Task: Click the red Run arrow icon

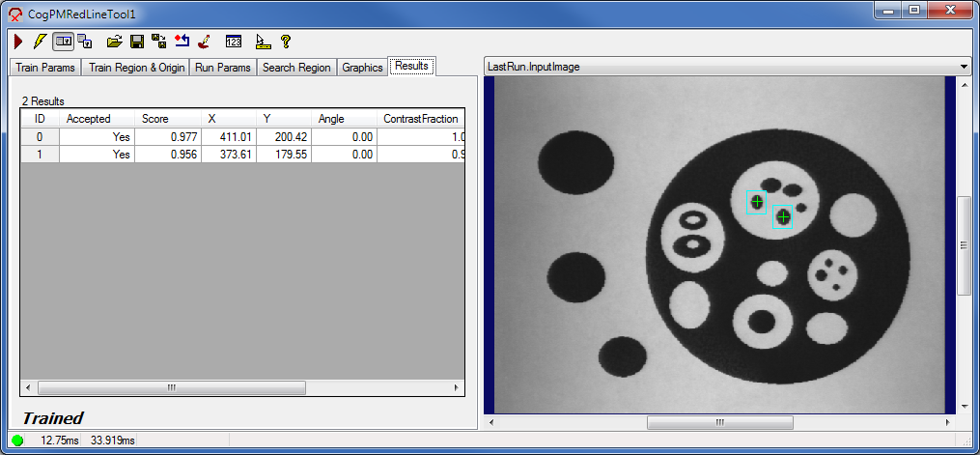Action: tap(18, 42)
